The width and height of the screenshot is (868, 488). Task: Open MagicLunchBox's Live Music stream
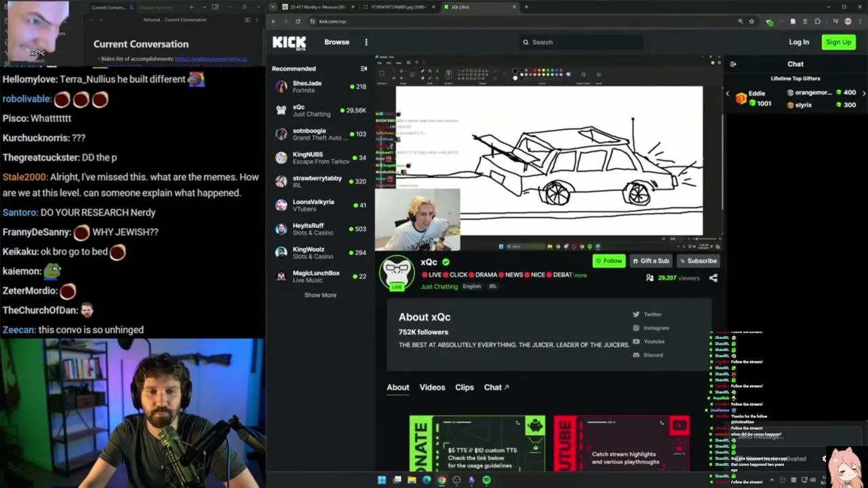click(320, 277)
